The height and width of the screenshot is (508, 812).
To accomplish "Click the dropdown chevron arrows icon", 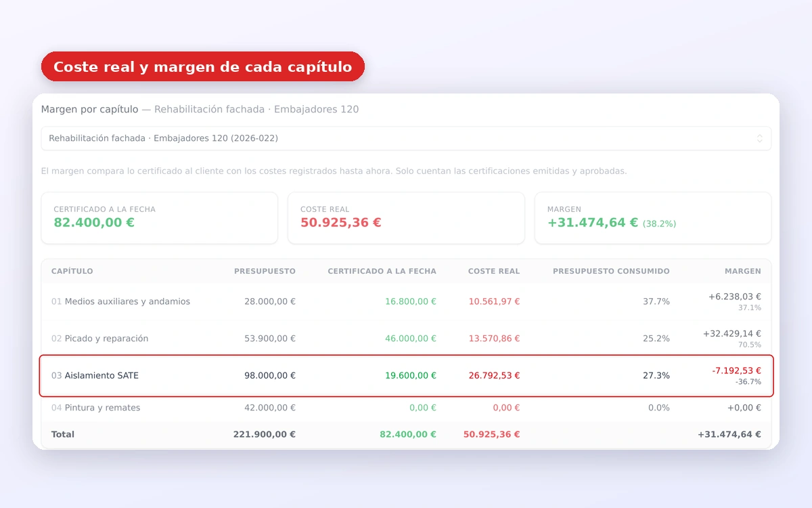I will pyautogui.click(x=759, y=138).
